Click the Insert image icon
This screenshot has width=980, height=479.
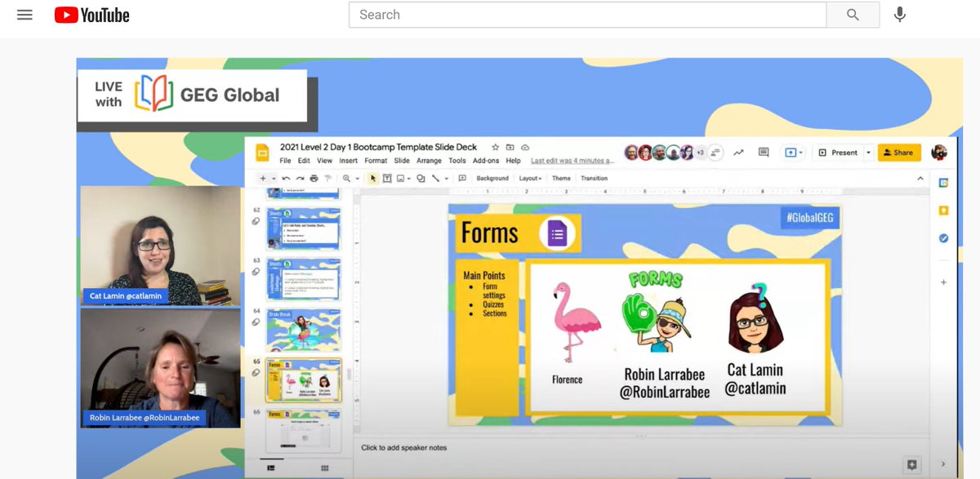(x=400, y=178)
